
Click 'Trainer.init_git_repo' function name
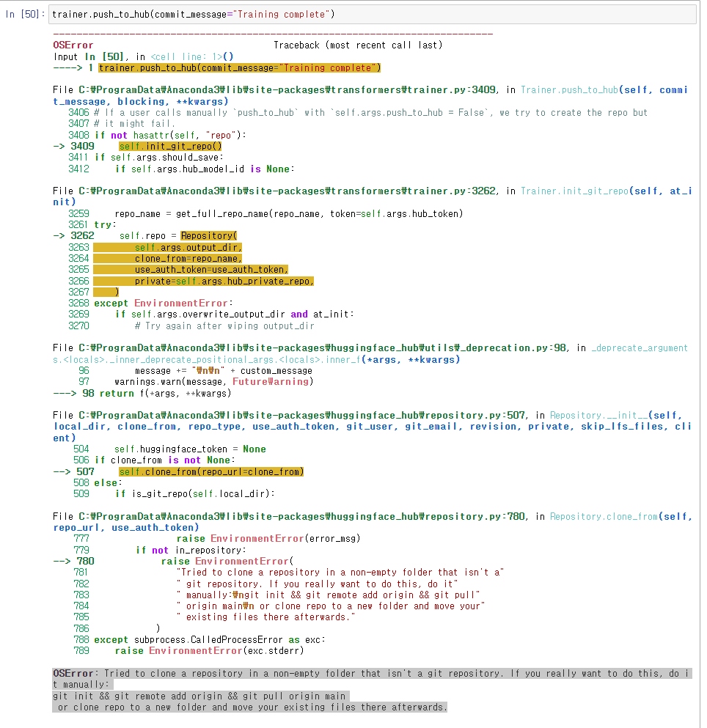pos(574,191)
